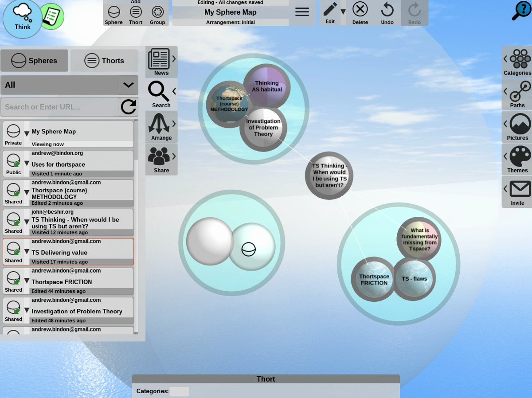The image size is (532, 398).
Task: Switch to the Thorts tab
Action: [104, 61]
